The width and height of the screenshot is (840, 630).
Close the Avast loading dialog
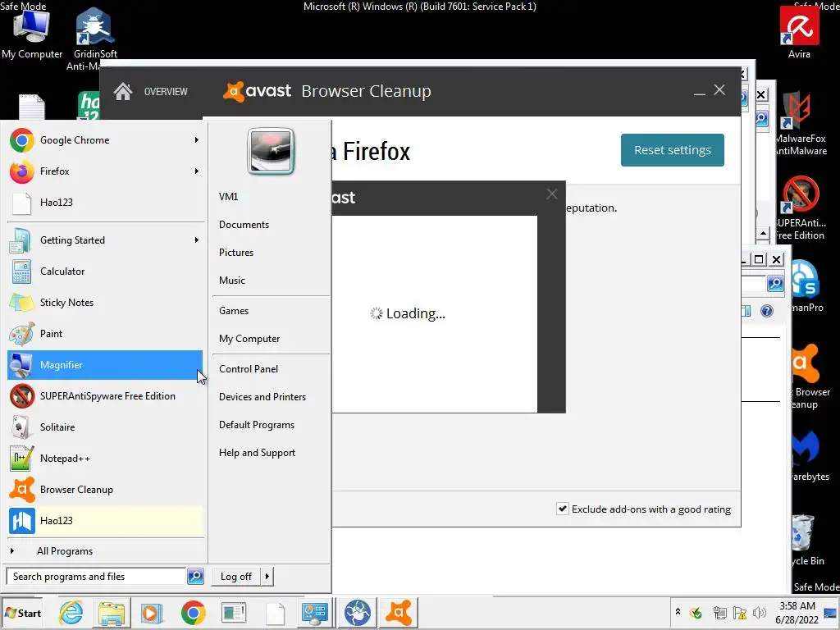[x=552, y=194]
